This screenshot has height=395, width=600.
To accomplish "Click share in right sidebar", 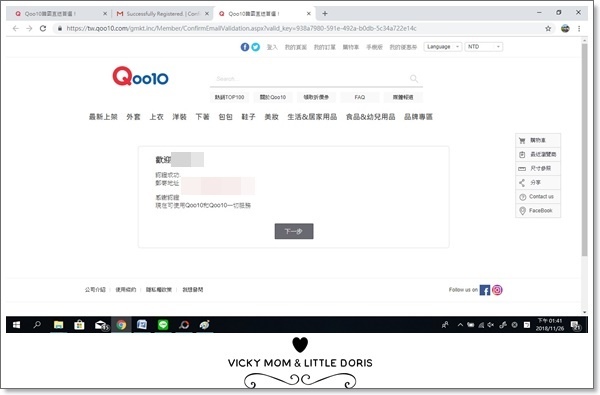I will tap(538, 183).
